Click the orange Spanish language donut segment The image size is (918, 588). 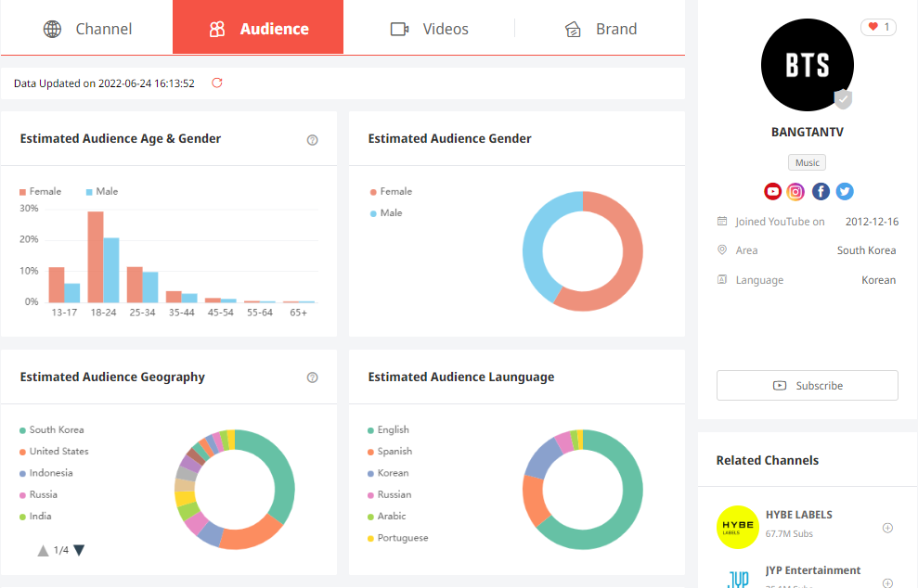[534, 500]
